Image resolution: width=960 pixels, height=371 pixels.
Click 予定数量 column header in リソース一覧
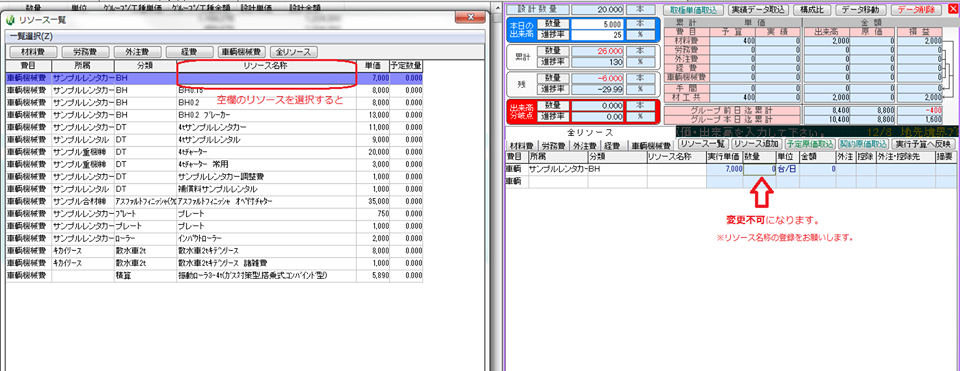pyautogui.click(x=406, y=66)
